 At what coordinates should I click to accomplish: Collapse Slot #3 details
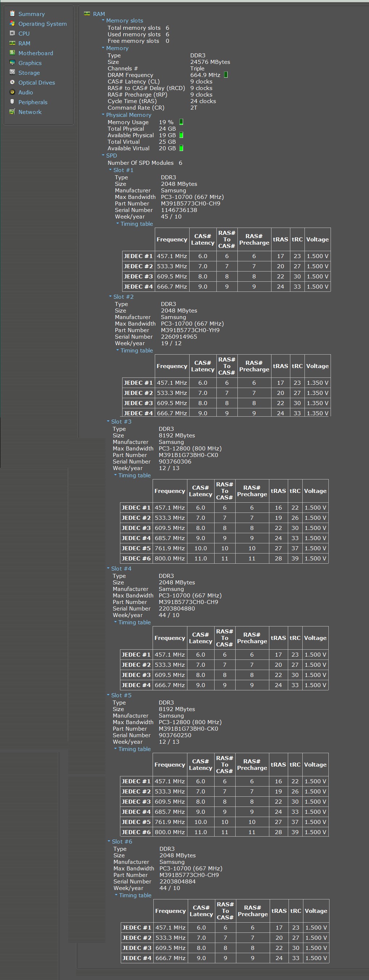pos(108,421)
